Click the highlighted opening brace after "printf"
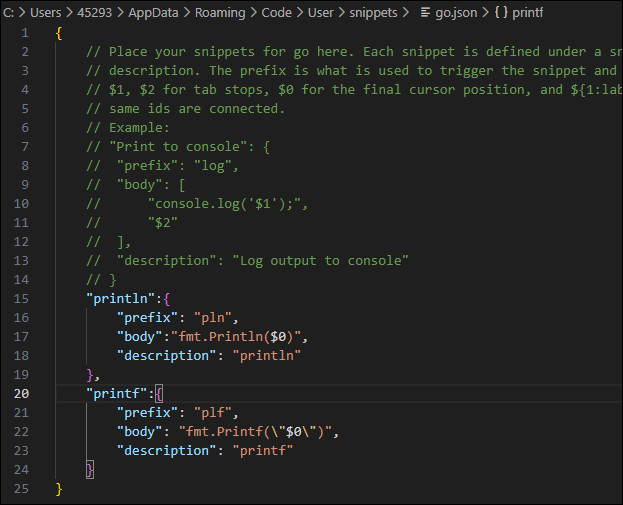Screen dimensions: 623x505 click(159, 394)
